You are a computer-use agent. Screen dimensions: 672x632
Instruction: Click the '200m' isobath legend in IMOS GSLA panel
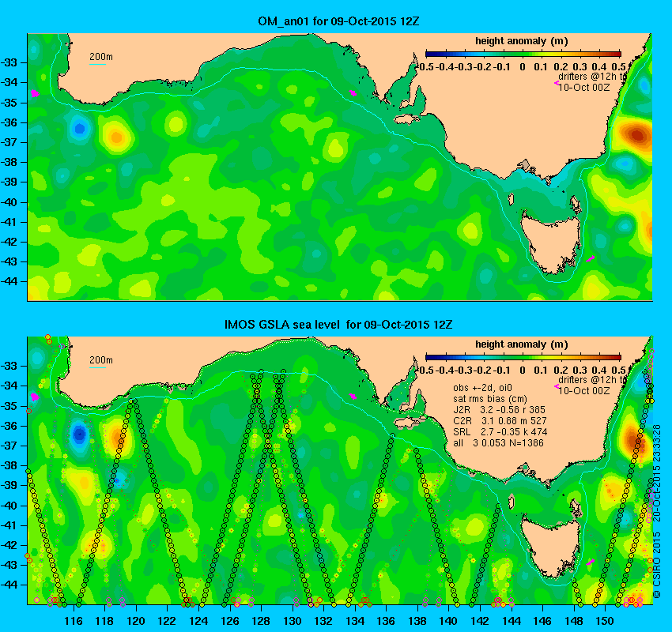pyautogui.click(x=100, y=363)
